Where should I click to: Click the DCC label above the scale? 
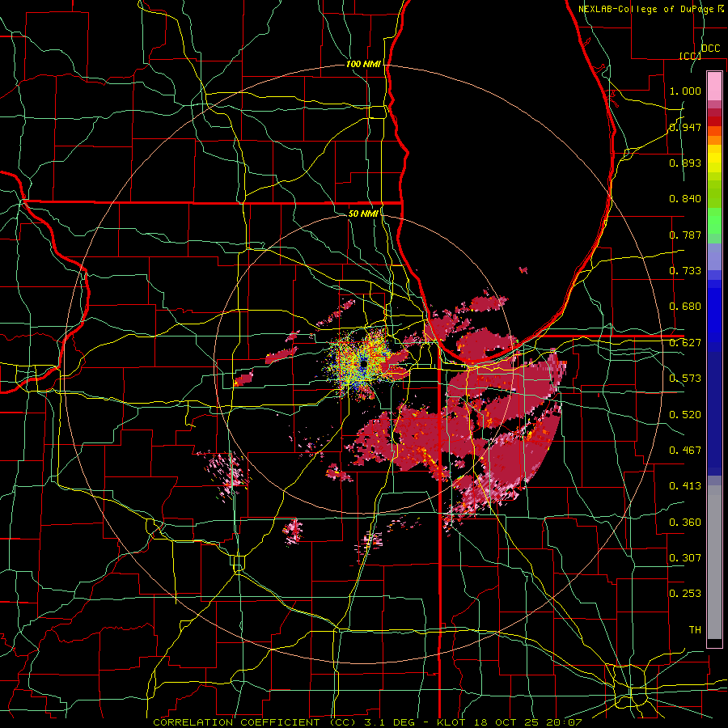[710, 49]
